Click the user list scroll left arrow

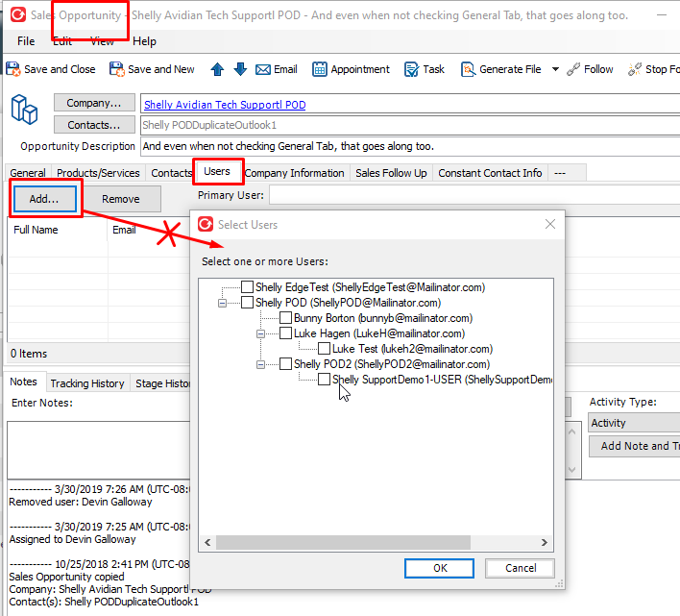point(207,542)
